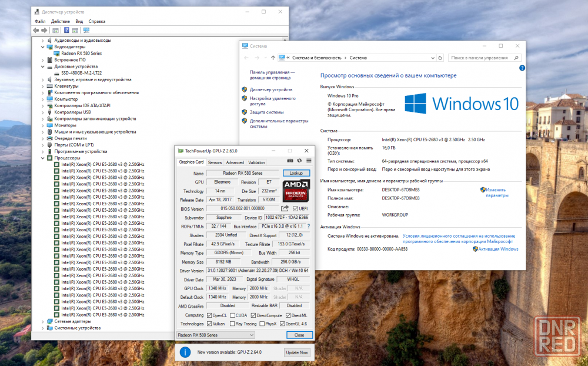
Task: Switch to the Sensors tab in GPU-Z
Action: pos(215,162)
